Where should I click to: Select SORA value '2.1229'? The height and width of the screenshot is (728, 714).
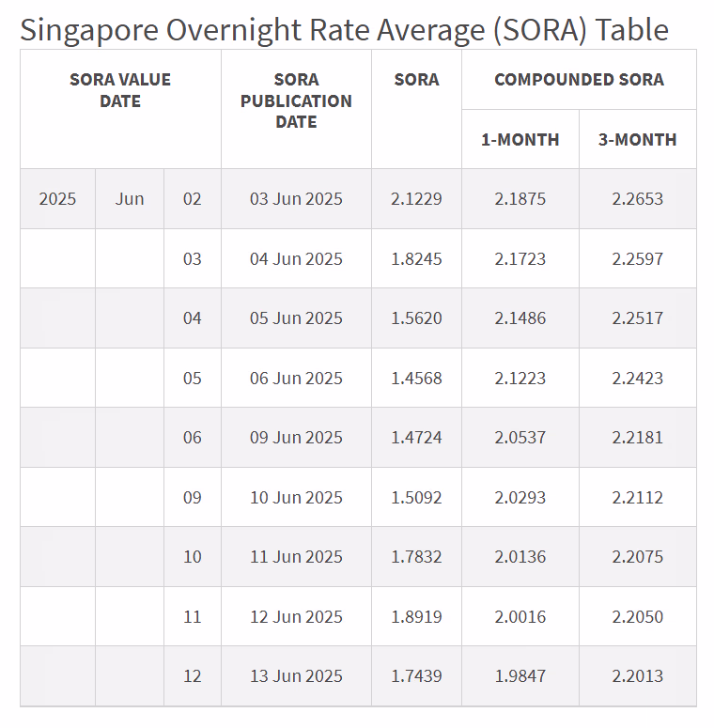pyautogui.click(x=416, y=199)
